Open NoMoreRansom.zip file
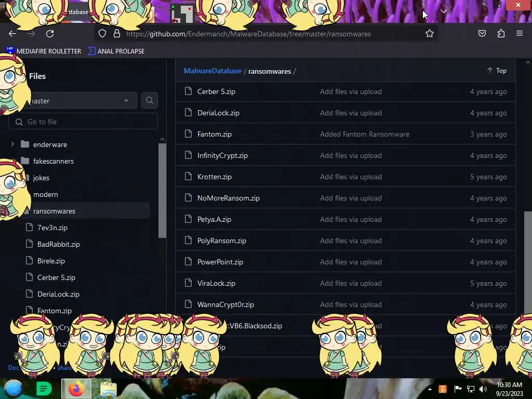532x399 pixels. (x=229, y=198)
